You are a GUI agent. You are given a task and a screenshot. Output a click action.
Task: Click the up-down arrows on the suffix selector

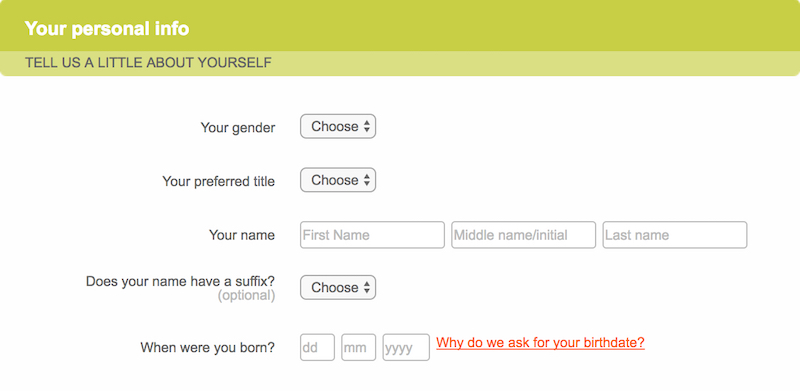click(x=367, y=288)
